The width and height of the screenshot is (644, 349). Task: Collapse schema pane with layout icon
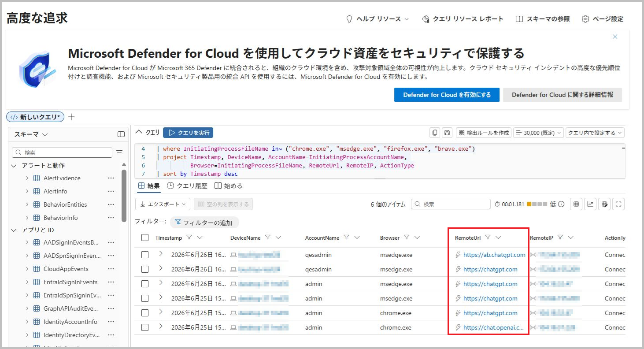tap(121, 134)
